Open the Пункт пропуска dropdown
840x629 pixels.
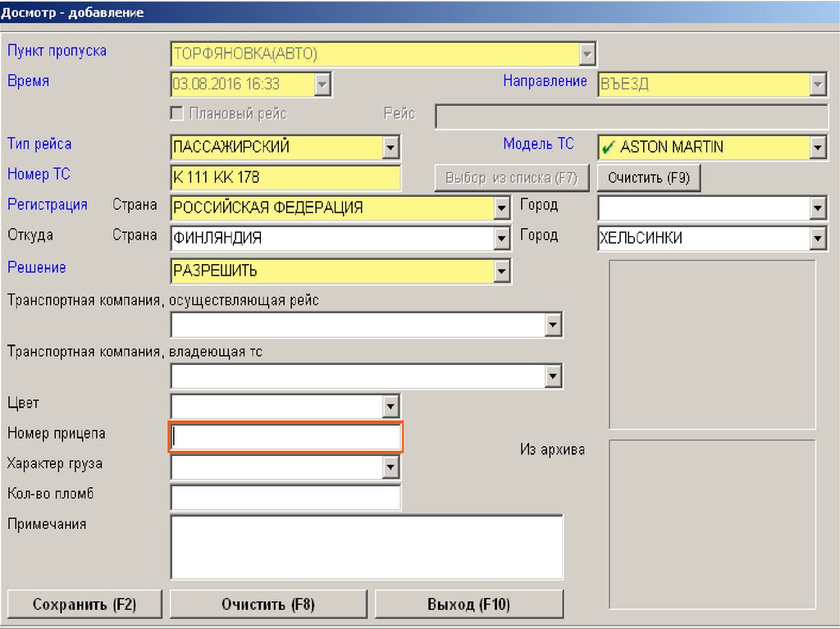click(x=587, y=54)
